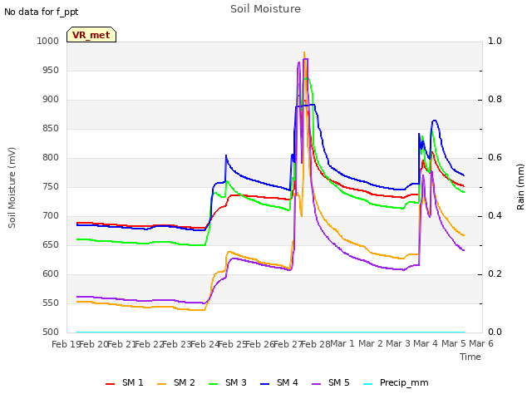Click the SM 5 legend entry

point(331,382)
